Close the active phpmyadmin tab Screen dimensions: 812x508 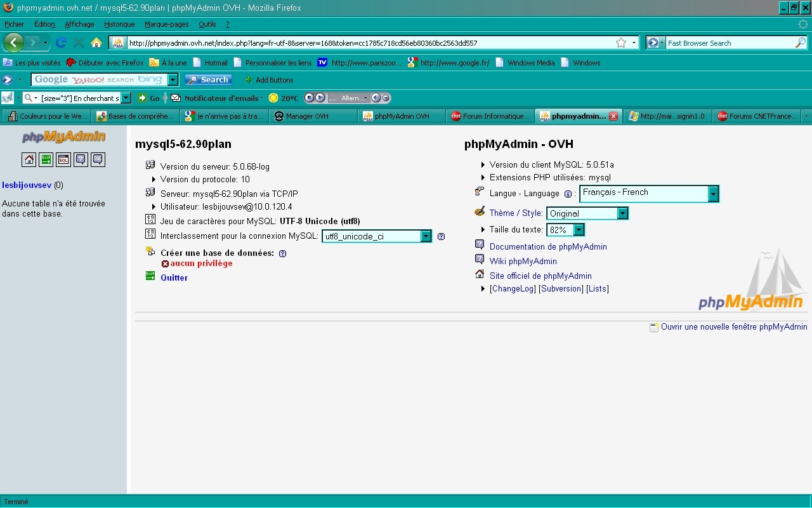pos(613,116)
